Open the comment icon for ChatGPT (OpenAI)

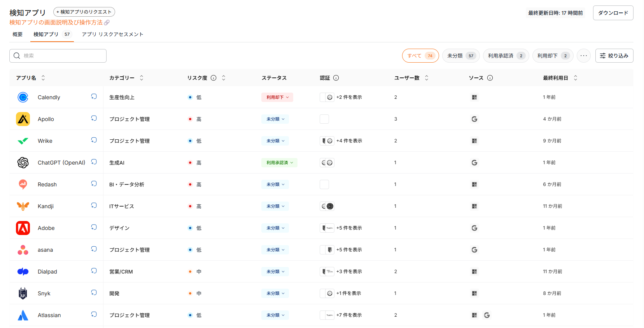click(94, 162)
